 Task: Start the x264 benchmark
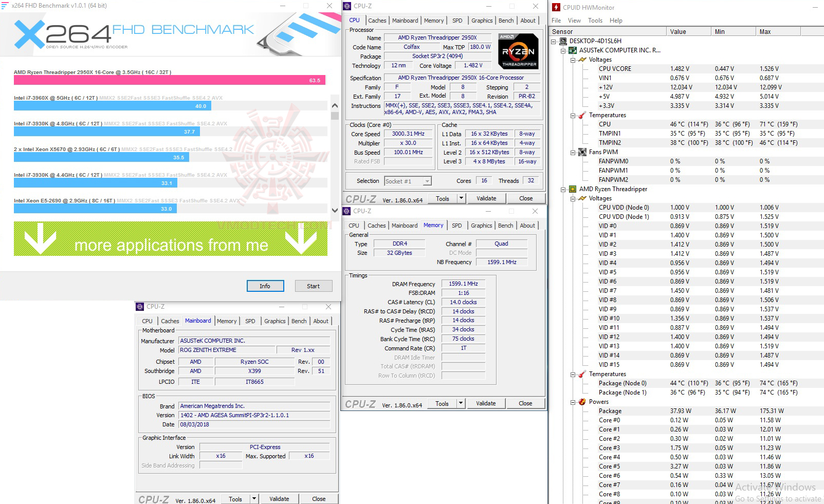click(313, 286)
